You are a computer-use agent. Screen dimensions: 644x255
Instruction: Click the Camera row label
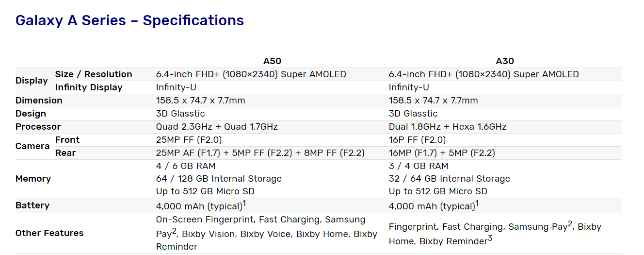pos(32,146)
